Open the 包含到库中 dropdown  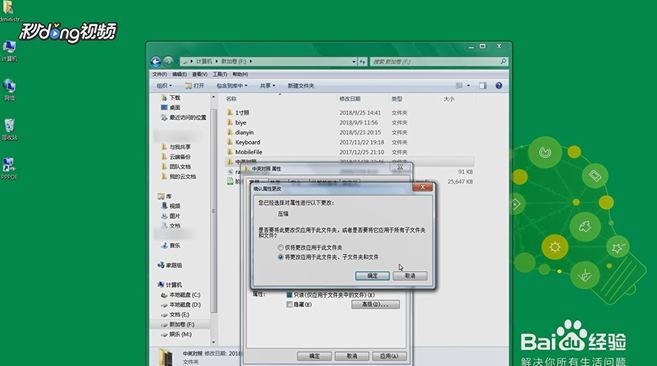(232, 86)
